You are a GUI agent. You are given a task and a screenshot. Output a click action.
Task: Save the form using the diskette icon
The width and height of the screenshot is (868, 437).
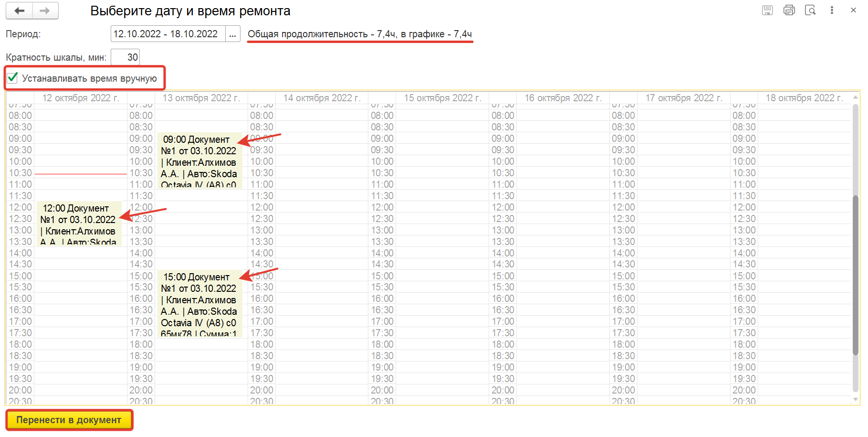click(x=767, y=10)
